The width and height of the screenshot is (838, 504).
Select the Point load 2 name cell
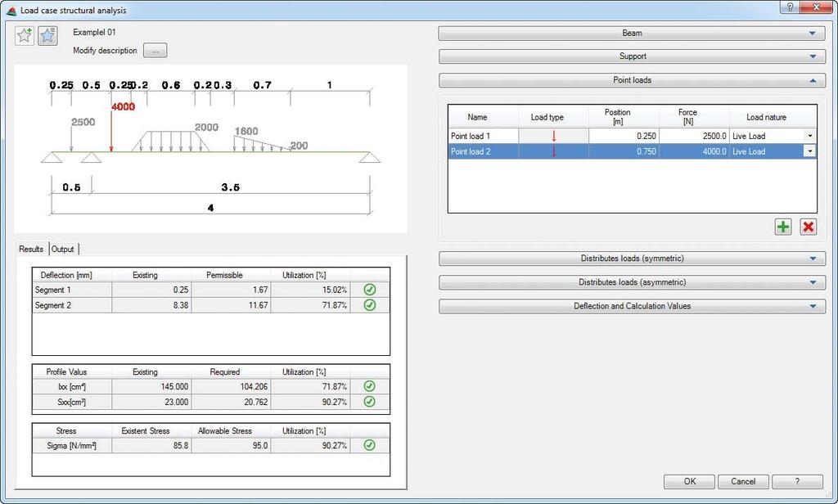click(483, 151)
